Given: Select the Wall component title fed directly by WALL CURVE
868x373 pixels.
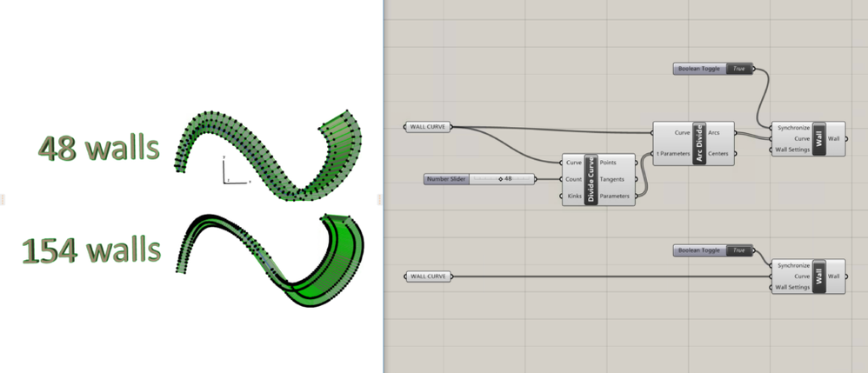Looking at the screenshot, I should click(818, 276).
